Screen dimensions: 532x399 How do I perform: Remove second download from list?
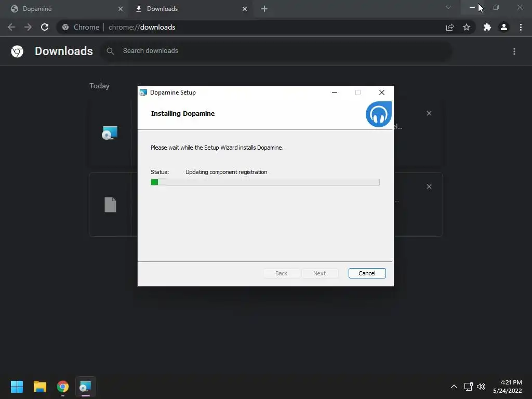[x=429, y=187]
